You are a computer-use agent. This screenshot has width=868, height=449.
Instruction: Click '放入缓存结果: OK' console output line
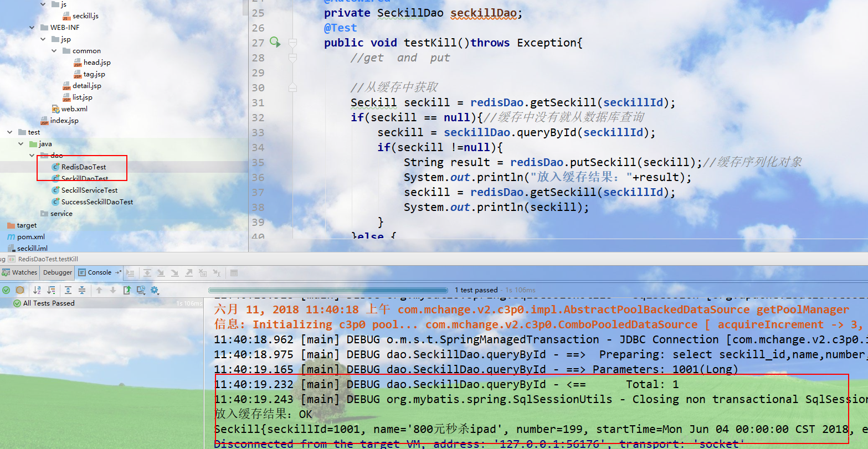[x=263, y=414]
